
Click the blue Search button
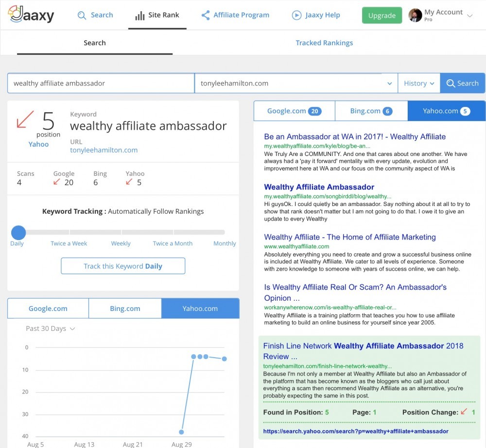point(463,83)
